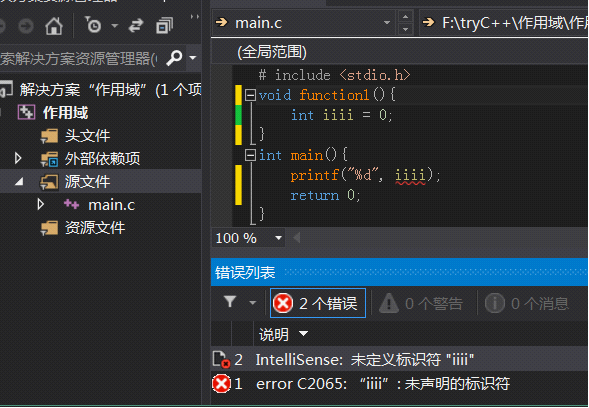Select main.c in Solution Explorer

coord(111,205)
